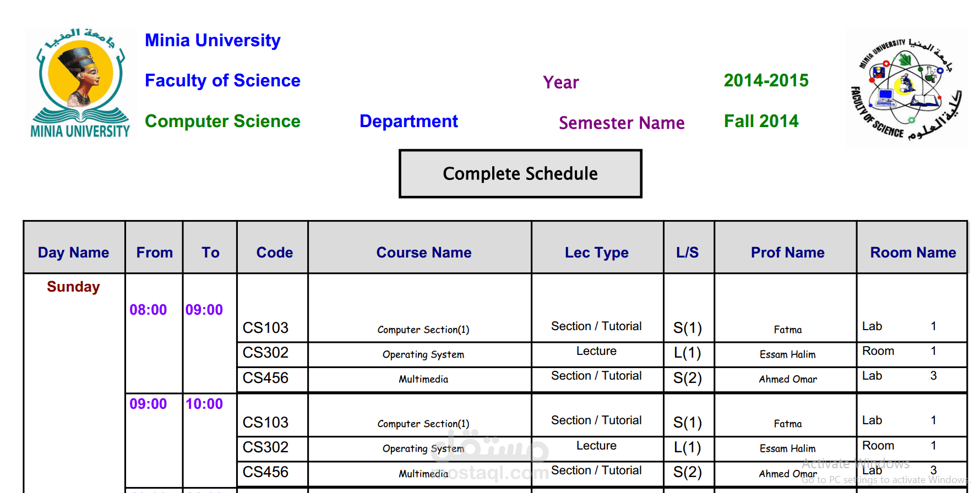Click 'Lecture' type in the 08:00 slot
Viewport: 980px width, 493px height.
[596, 351]
